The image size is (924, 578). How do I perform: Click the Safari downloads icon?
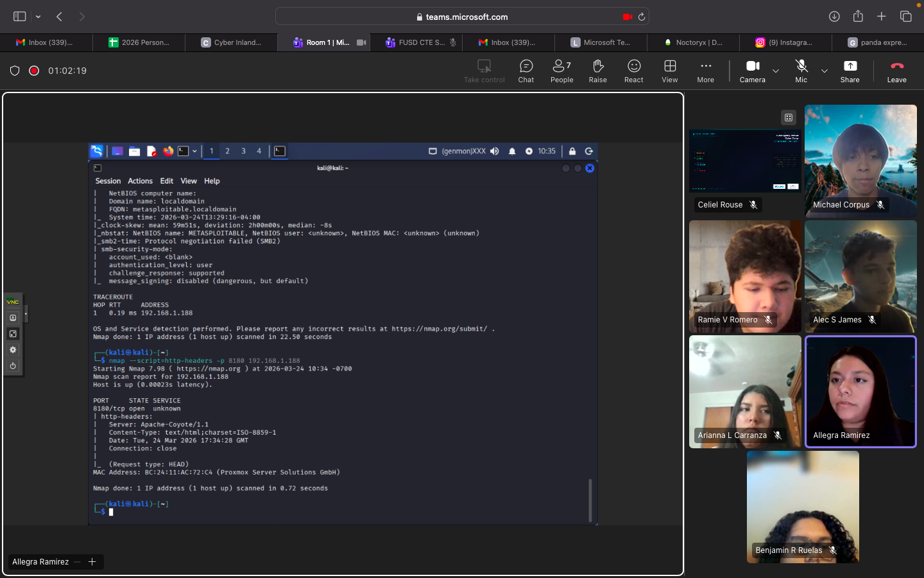tap(834, 17)
